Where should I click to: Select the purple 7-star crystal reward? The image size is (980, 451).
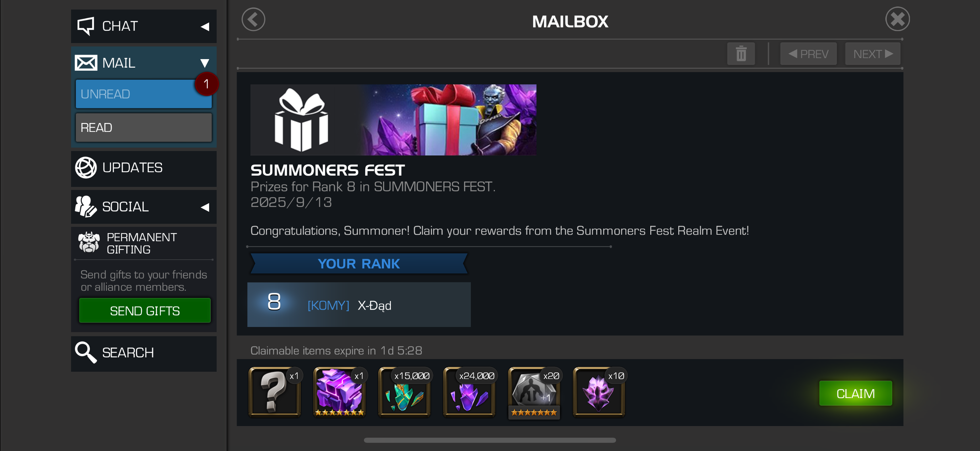(x=339, y=393)
